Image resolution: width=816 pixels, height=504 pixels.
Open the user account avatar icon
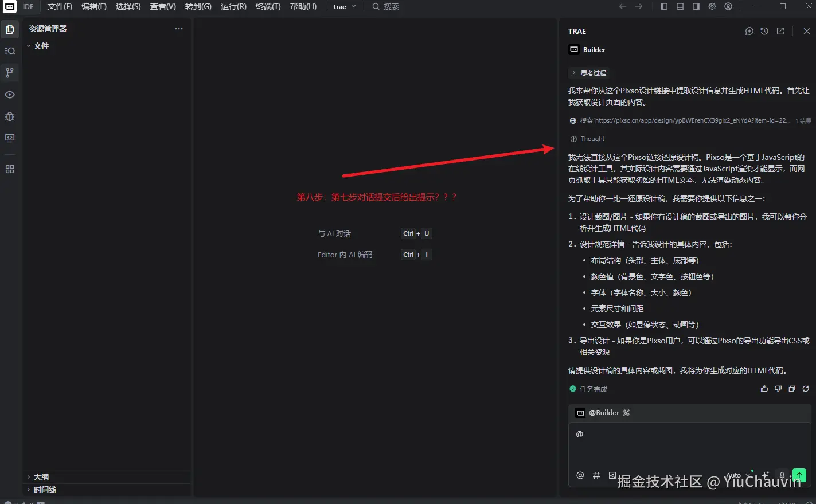point(728,6)
